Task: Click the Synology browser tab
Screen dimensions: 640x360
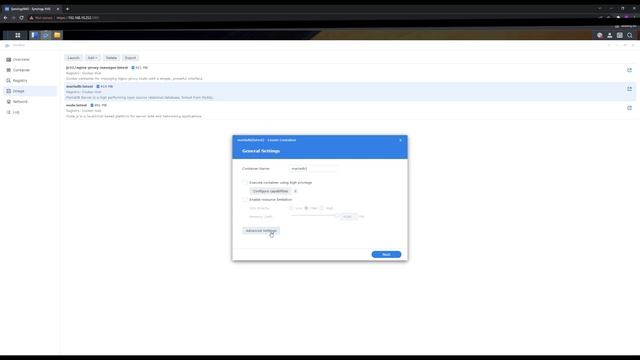Action: click(x=32, y=9)
